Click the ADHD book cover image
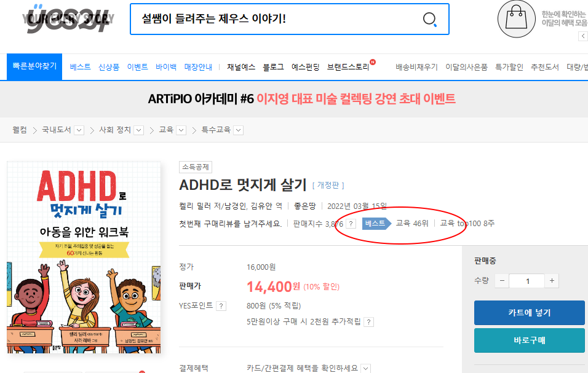This screenshot has width=588, height=373. [x=84, y=257]
